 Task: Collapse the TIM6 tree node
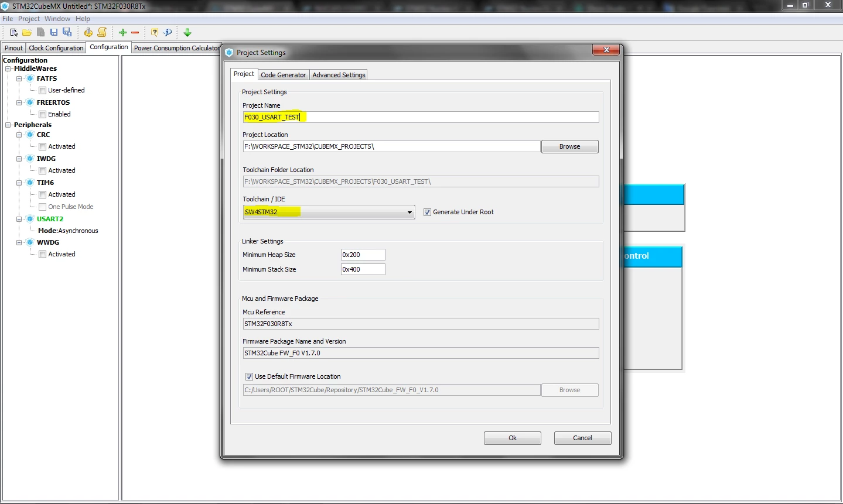click(19, 183)
